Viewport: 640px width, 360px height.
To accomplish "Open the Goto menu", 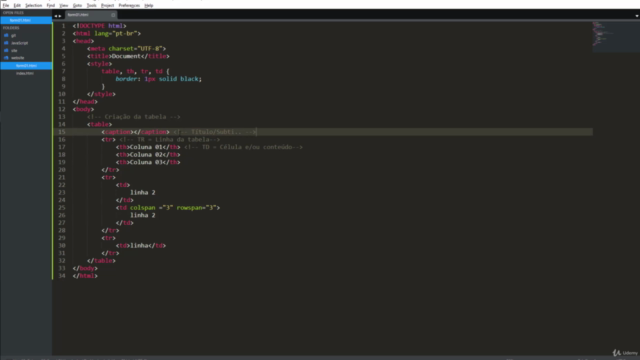I will click(x=77, y=5).
